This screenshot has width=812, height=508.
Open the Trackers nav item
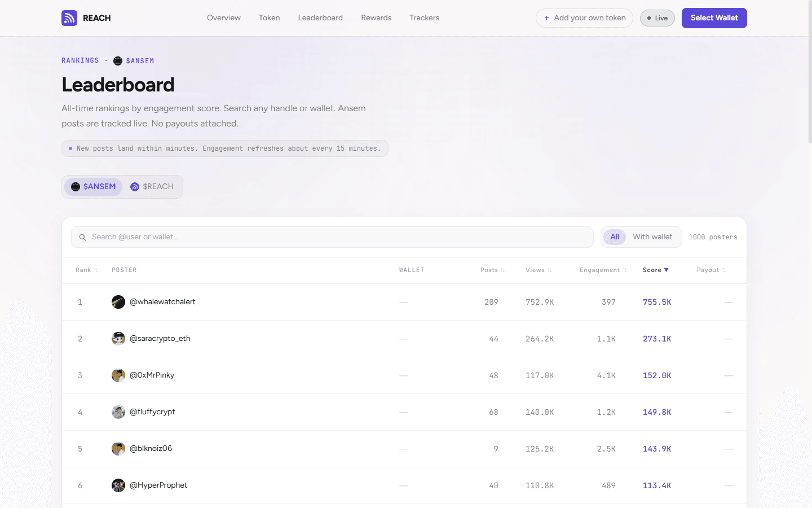[x=424, y=18]
